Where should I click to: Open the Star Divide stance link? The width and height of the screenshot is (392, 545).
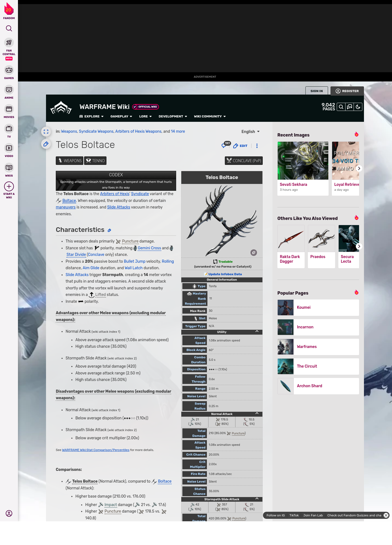pos(76,255)
